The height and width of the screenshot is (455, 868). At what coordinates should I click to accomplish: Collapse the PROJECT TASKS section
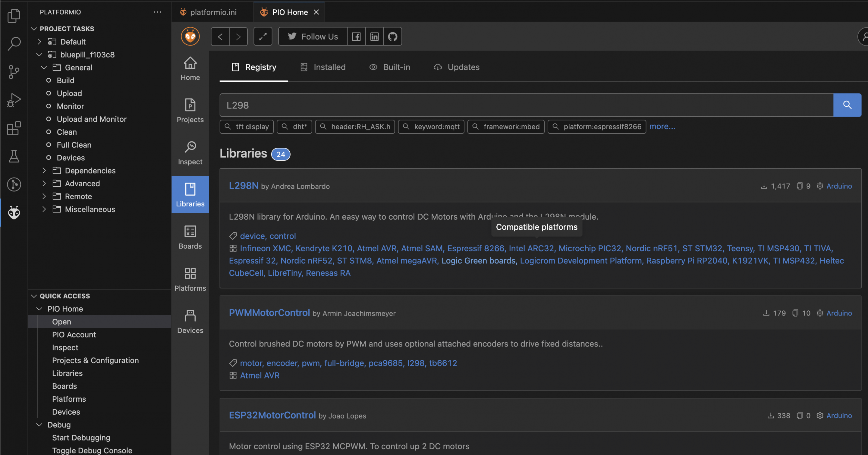[34, 29]
